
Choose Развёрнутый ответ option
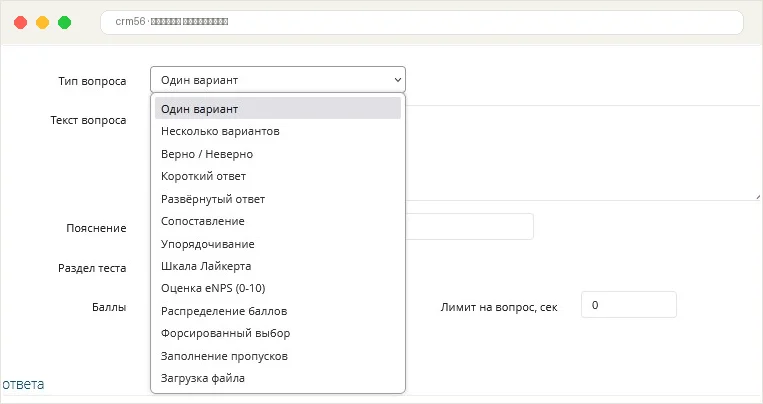278,199
